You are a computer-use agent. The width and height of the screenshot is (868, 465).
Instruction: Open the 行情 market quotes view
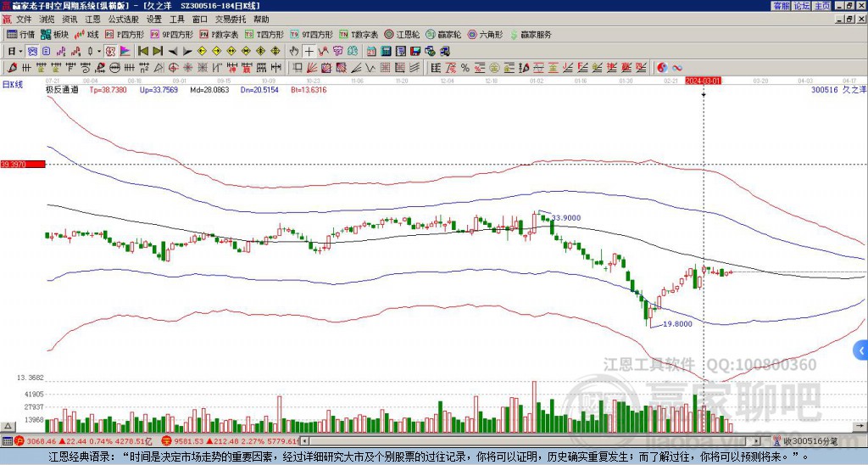(20, 34)
